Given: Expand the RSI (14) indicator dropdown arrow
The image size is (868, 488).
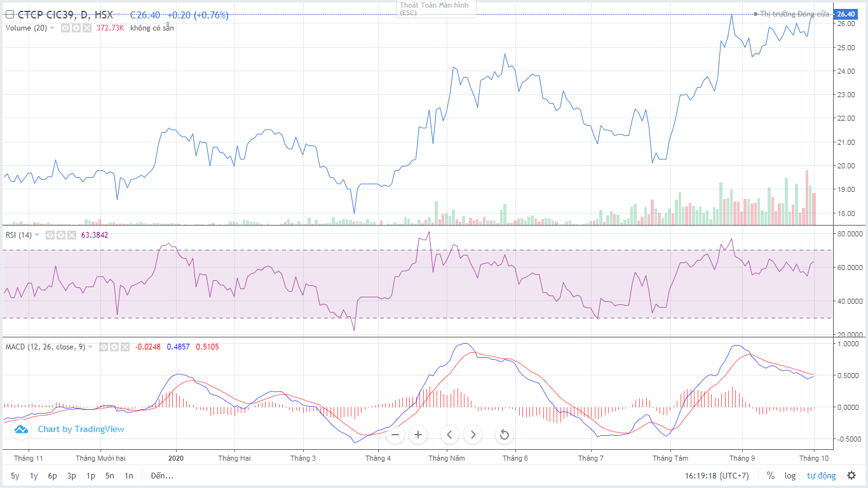Looking at the screenshot, I should [x=37, y=235].
